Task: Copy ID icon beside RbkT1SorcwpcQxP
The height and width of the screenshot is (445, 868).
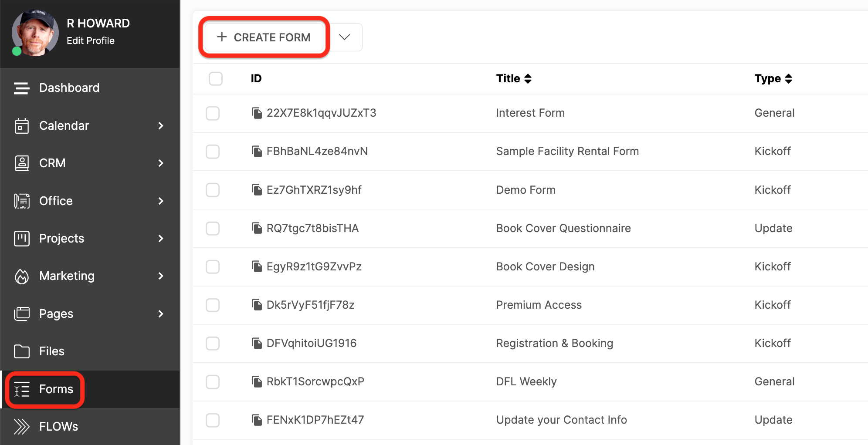Action: 257,381
